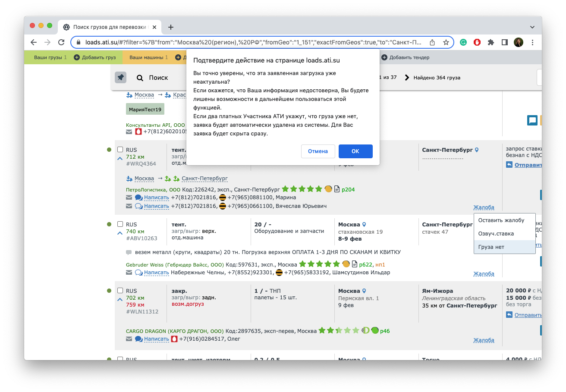Open the CARGO DRAGON company link
Viewport: 566px width, 392px height.
(175, 331)
